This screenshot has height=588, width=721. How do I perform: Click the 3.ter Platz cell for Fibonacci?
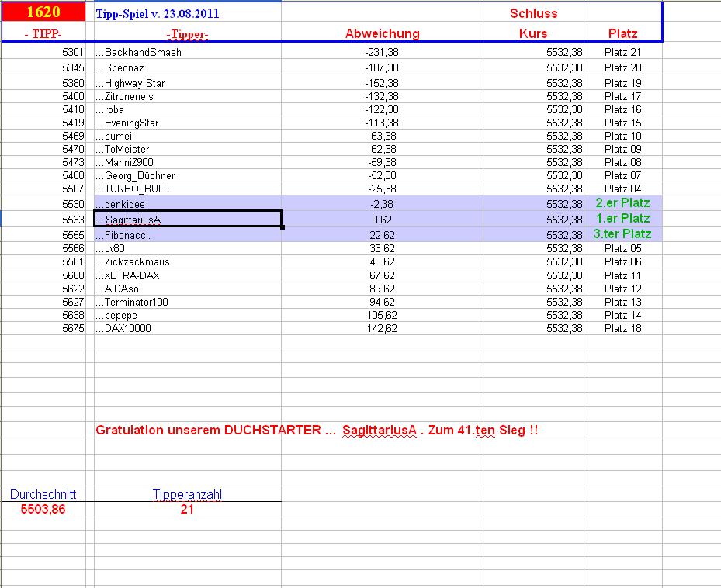click(x=622, y=233)
